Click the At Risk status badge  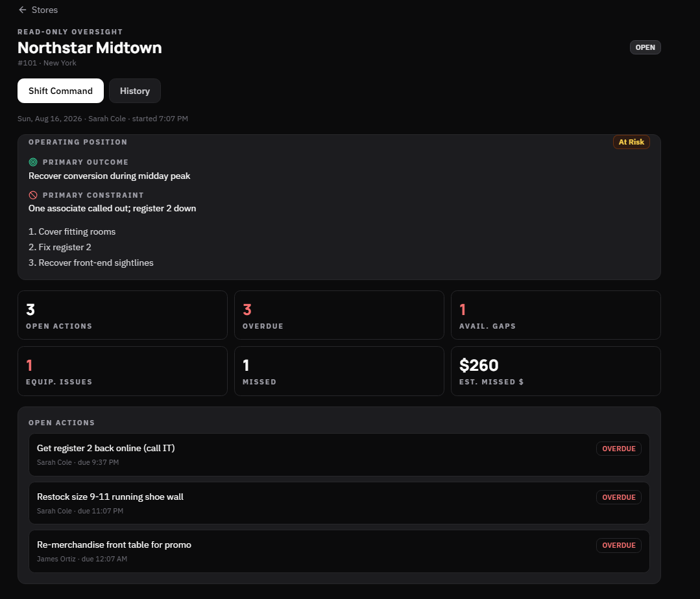click(x=631, y=142)
